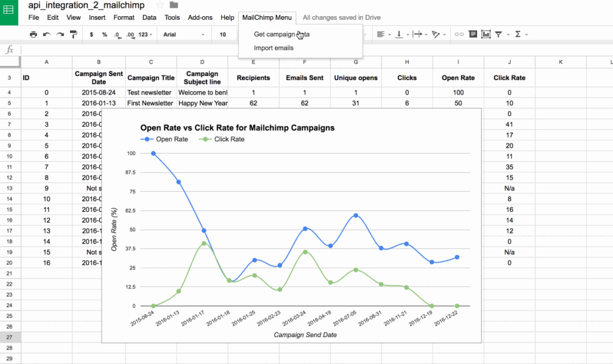
Task: Select row 27 header
Action: tap(10, 337)
